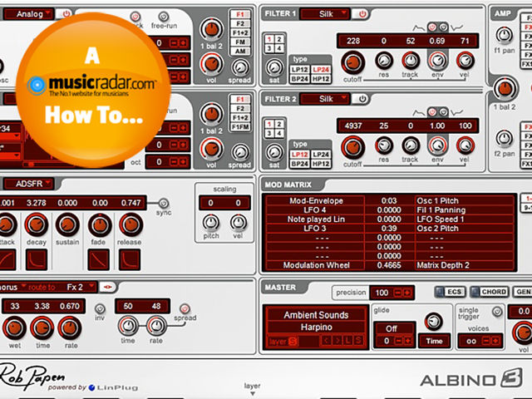
Task: Click Filter 2 sat knob
Action: 274,152
